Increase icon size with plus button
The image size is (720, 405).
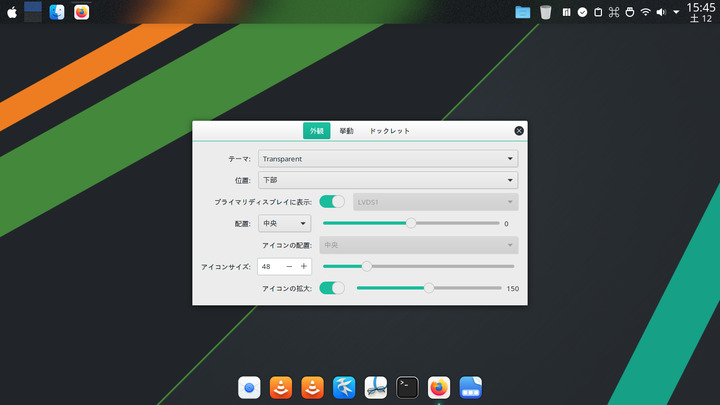click(x=304, y=266)
